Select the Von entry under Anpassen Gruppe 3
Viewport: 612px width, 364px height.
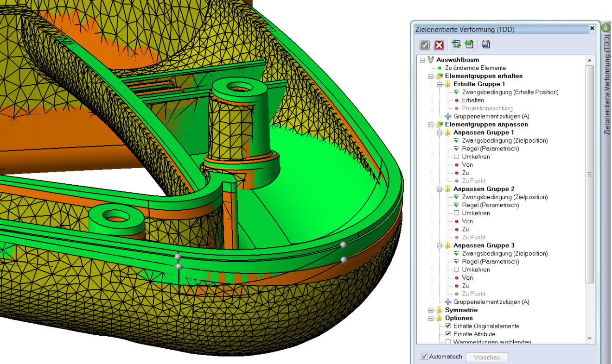467,277
